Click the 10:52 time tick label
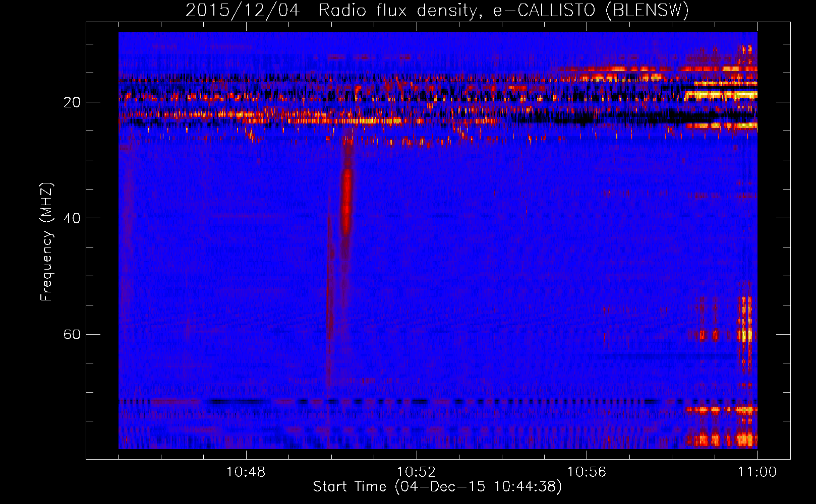Viewport: 816px width, 504px height. coord(416,472)
